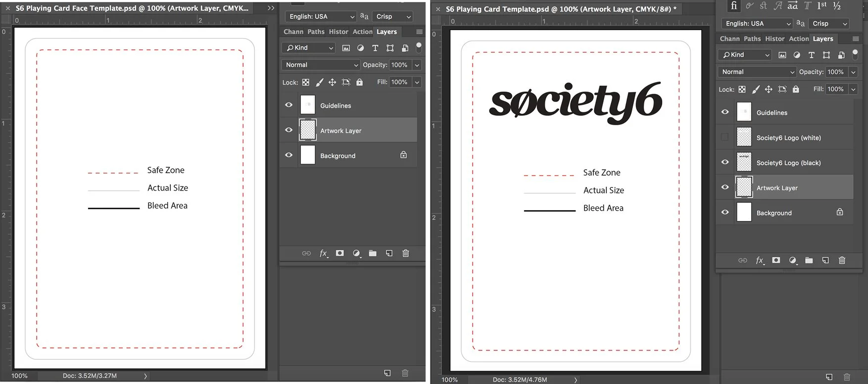Open English: USA language dropdown in left window
868x384 pixels.
321,16
